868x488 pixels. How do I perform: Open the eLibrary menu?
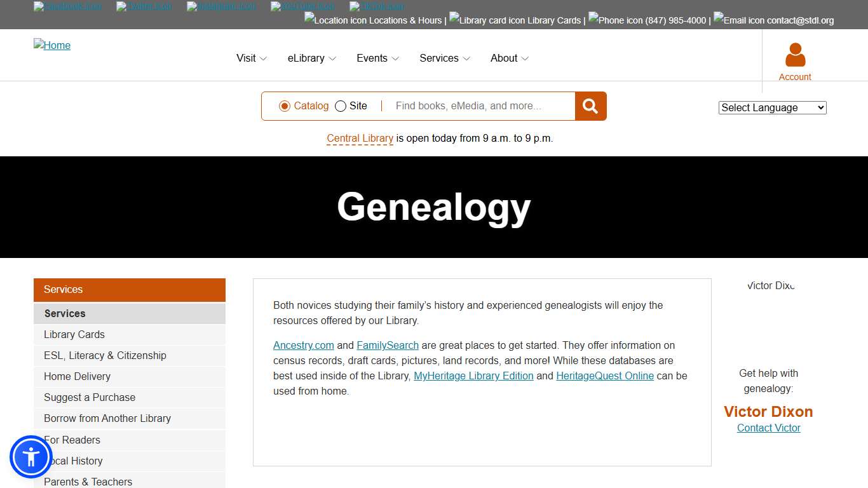coord(311,58)
